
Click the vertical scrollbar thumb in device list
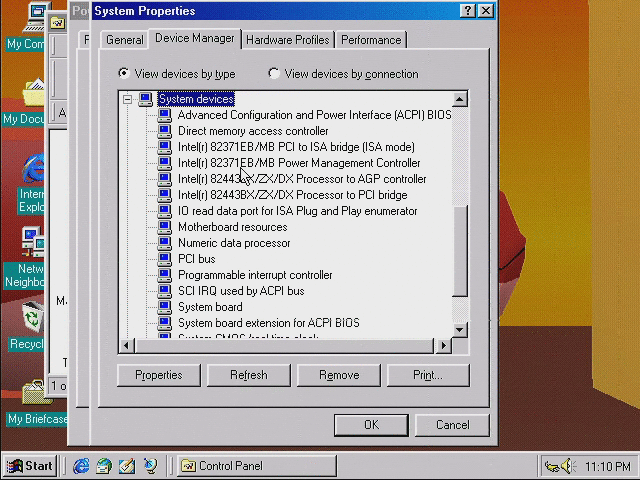click(x=460, y=251)
